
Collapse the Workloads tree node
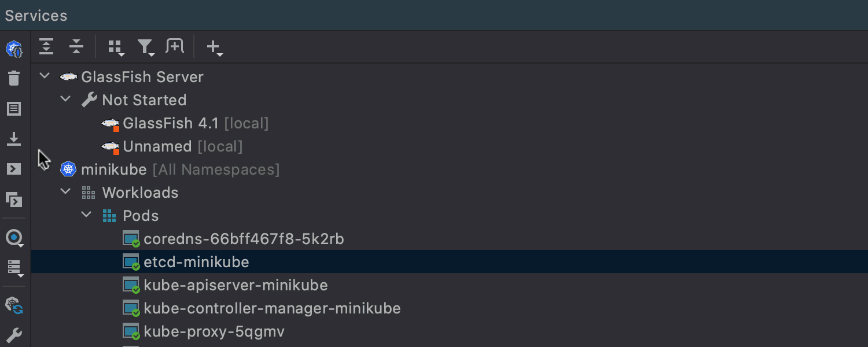pyautogui.click(x=65, y=191)
